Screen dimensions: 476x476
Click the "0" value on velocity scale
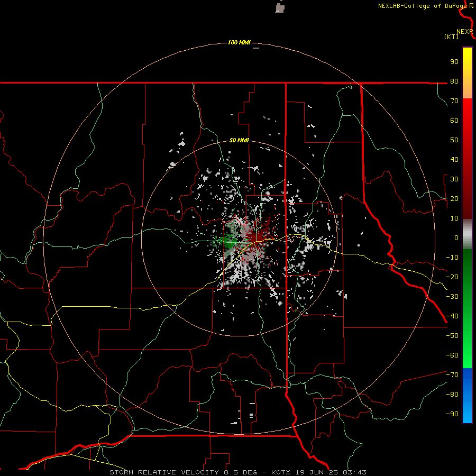click(456, 237)
